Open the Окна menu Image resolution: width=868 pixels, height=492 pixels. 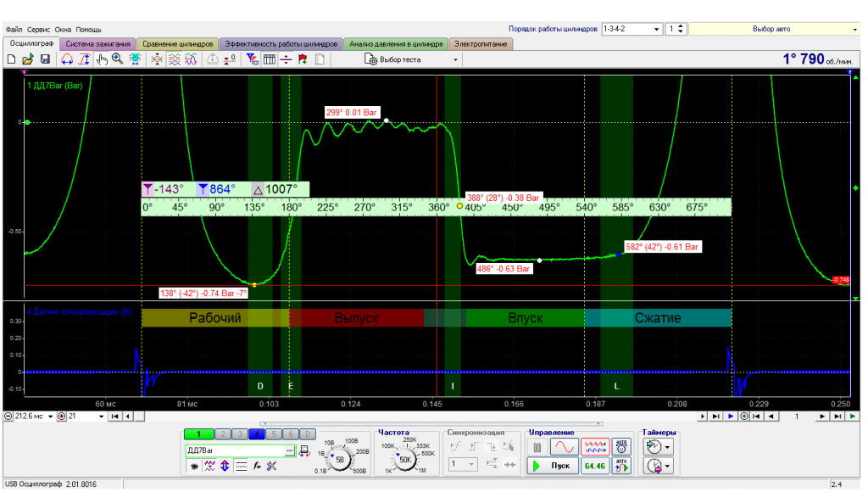(x=63, y=30)
